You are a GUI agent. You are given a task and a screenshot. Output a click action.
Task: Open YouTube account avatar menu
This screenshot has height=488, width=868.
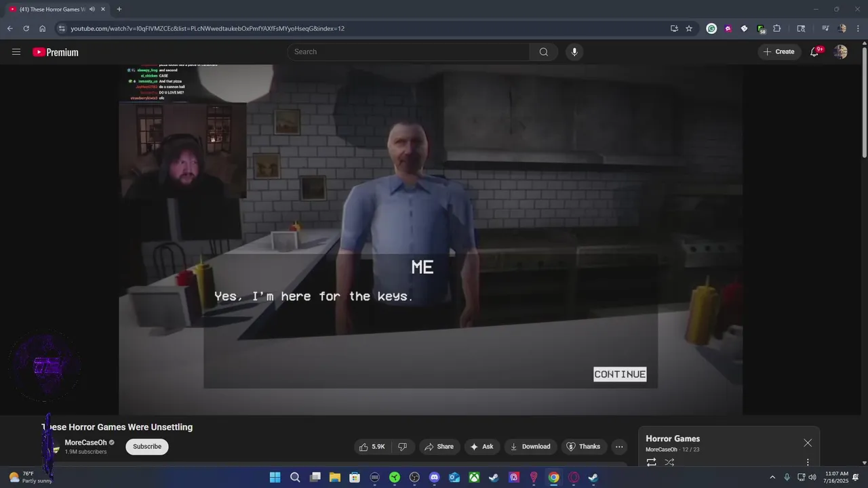[841, 52]
